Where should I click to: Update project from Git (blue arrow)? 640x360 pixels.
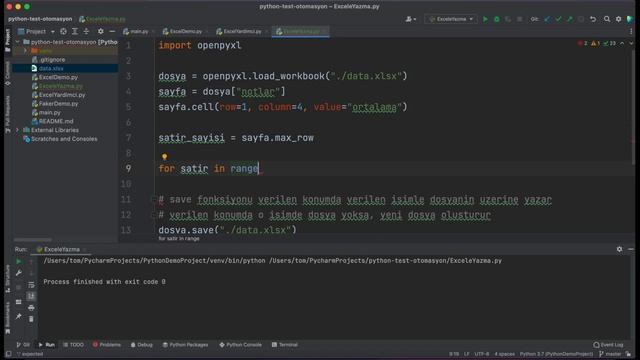point(547,19)
